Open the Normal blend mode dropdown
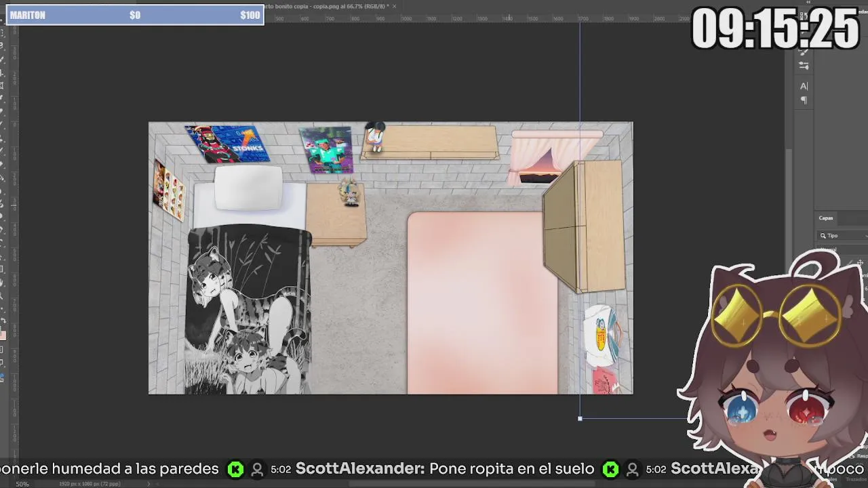The image size is (868, 488). (x=841, y=251)
